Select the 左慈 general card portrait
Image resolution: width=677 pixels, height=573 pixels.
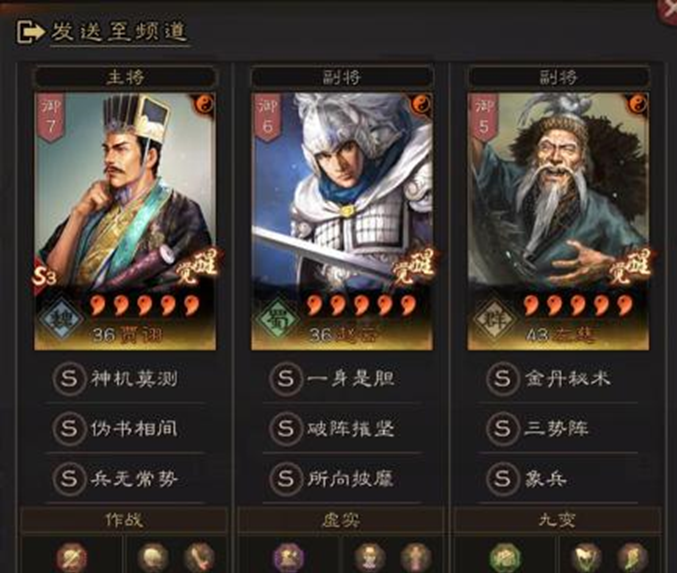click(558, 221)
